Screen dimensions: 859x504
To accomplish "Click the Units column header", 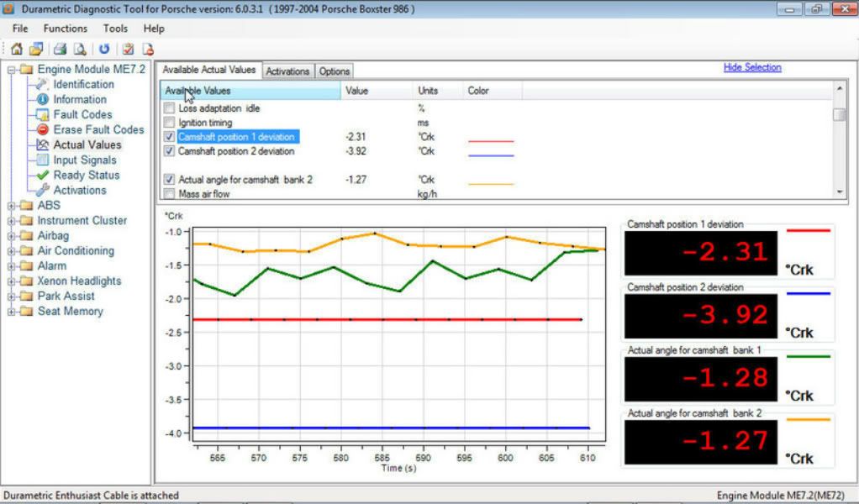I will pyautogui.click(x=437, y=91).
